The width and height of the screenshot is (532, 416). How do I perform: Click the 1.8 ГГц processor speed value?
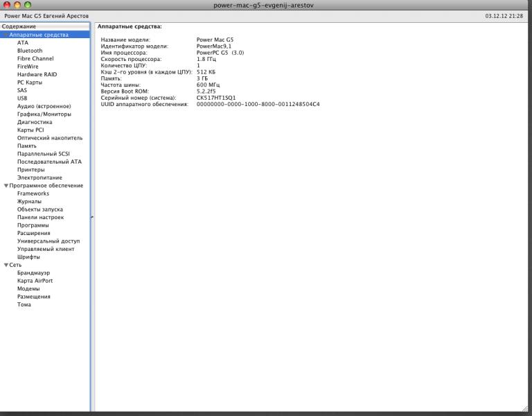pos(206,59)
